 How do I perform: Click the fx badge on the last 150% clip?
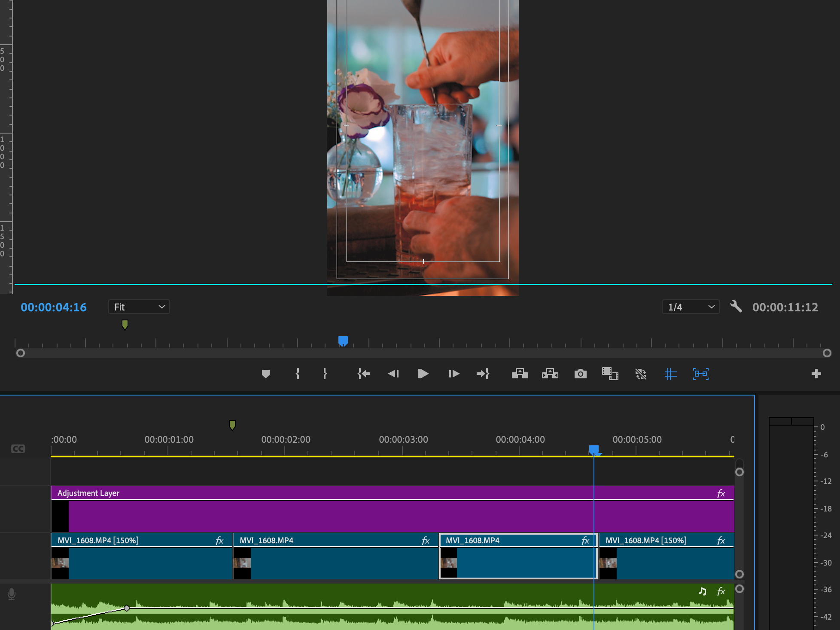click(x=721, y=541)
